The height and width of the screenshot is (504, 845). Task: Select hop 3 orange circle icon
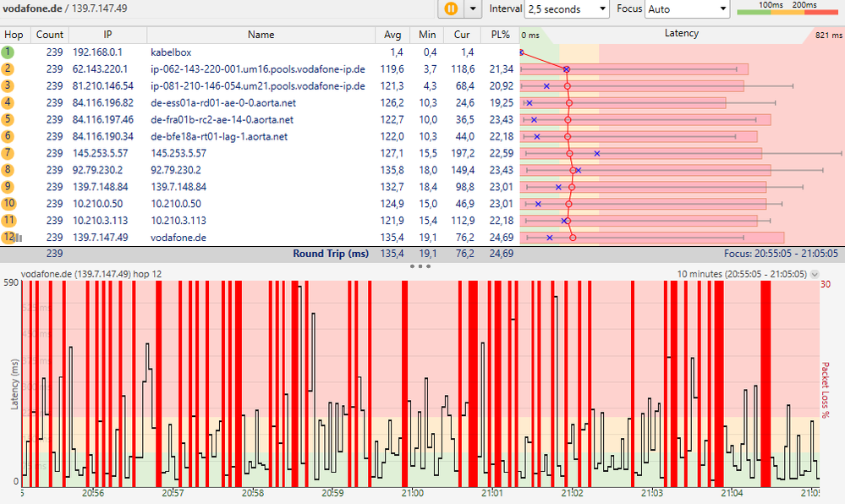click(x=8, y=85)
